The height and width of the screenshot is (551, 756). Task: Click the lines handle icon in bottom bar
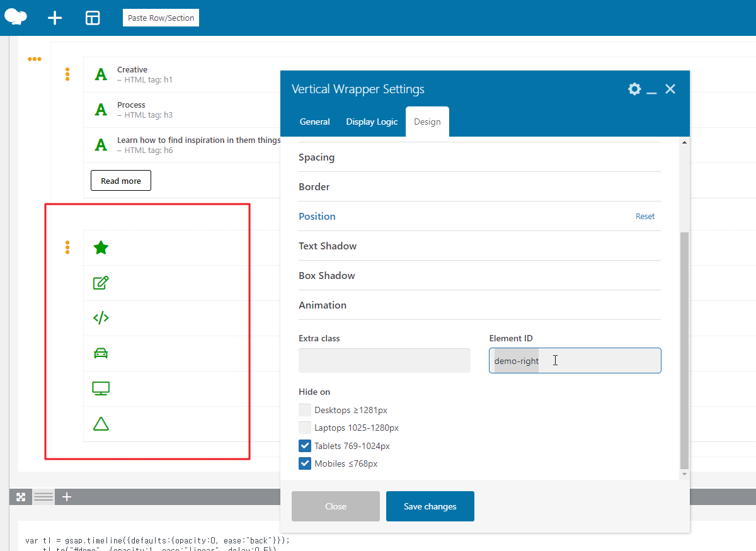(43, 497)
